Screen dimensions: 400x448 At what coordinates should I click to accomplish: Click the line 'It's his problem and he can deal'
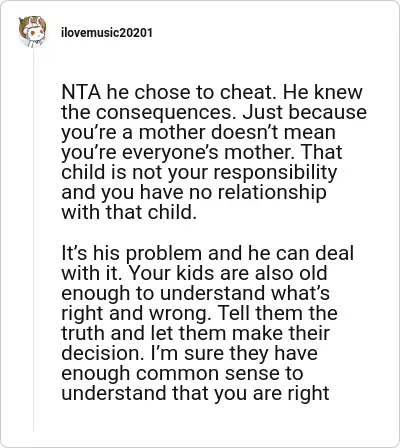click(207, 253)
